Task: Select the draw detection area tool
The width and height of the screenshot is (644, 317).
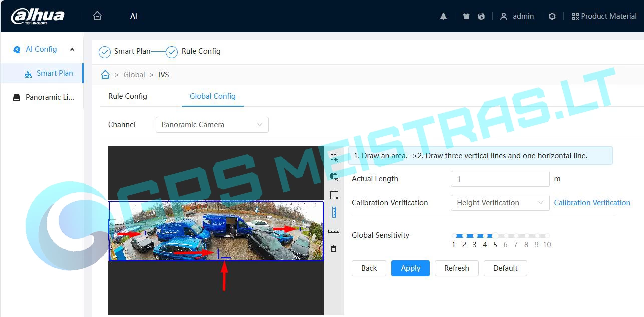Action: point(334,157)
